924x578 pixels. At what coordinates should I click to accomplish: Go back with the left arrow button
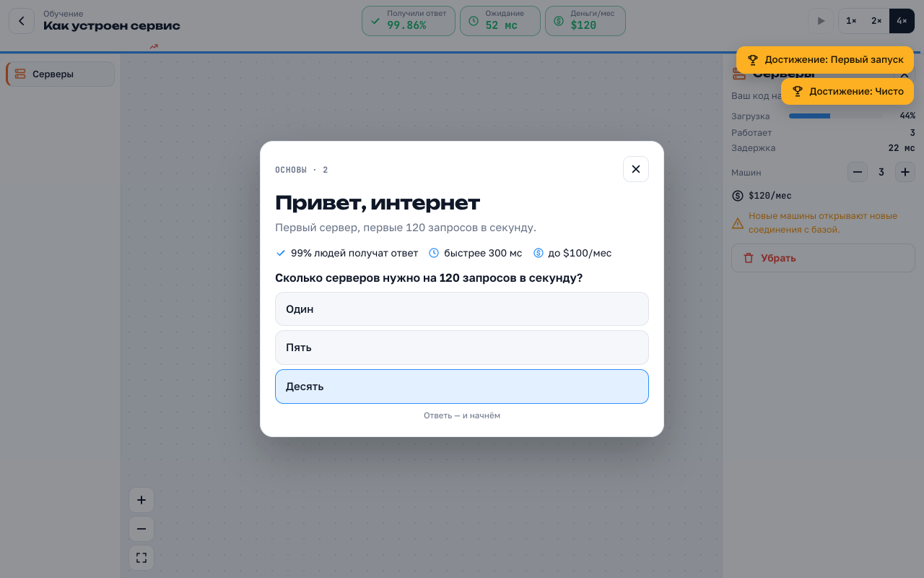(x=22, y=21)
